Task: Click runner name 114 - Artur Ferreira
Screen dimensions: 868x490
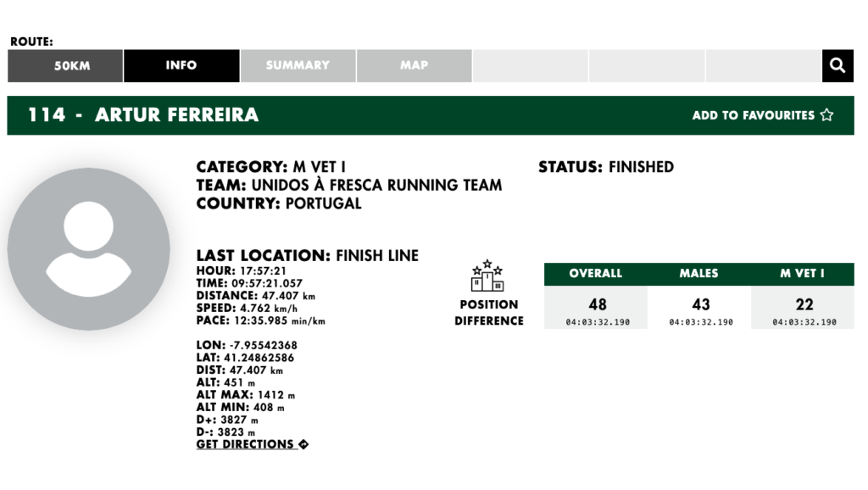Action: (x=143, y=114)
